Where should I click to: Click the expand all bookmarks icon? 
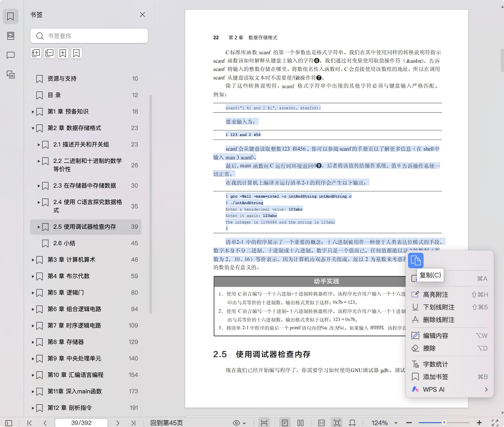click(x=36, y=53)
